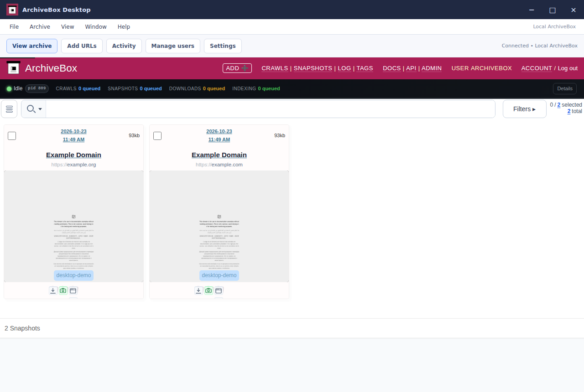Open the TAGS link
Screen dimensions: 584x392
(365, 68)
